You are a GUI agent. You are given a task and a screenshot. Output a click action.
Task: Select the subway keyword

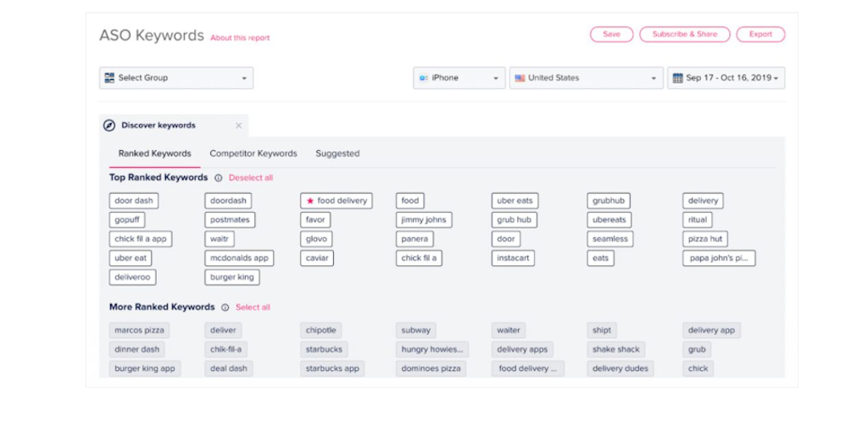tap(416, 330)
